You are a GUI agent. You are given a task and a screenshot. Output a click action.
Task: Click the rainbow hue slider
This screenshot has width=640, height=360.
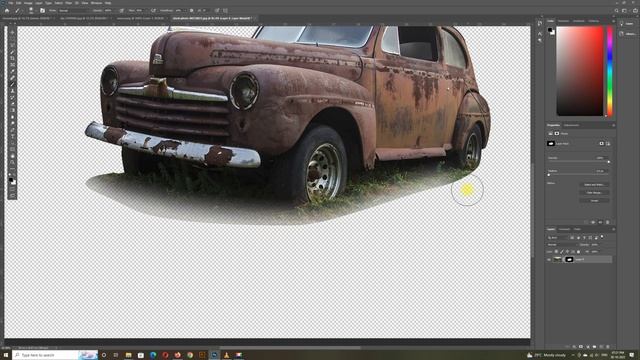[x=610, y=71]
